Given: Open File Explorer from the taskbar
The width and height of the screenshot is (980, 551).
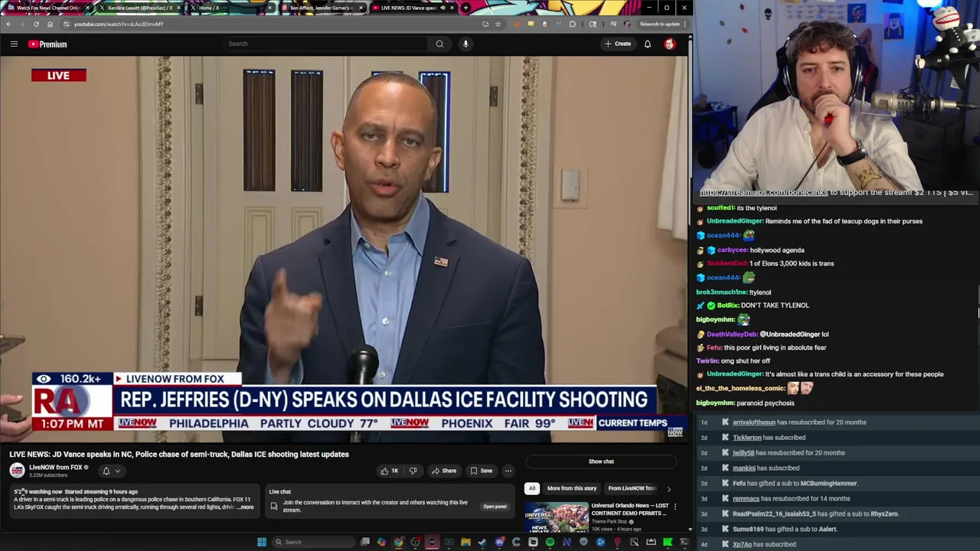Looking at the screenshot, I should [x=465, y=542].
